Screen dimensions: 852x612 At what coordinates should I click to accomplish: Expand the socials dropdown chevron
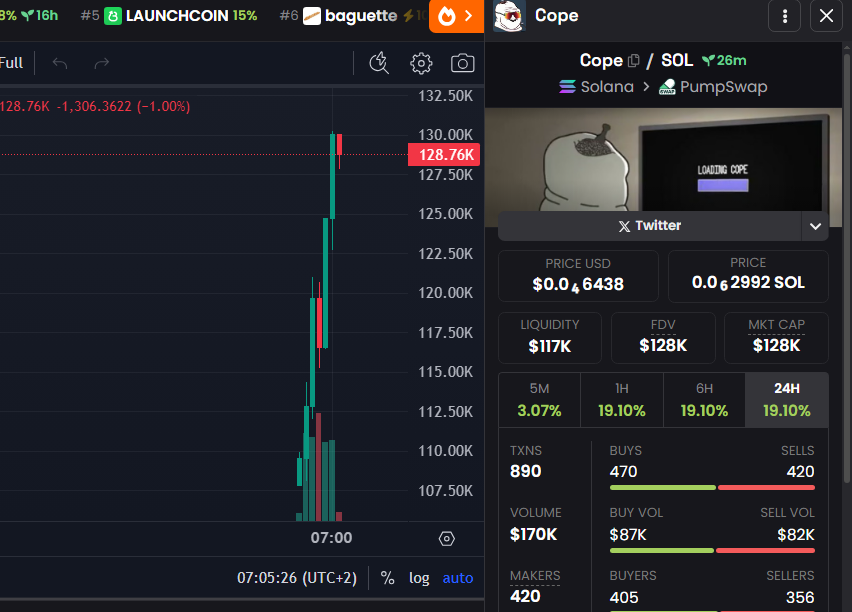[x=815, y=226]
